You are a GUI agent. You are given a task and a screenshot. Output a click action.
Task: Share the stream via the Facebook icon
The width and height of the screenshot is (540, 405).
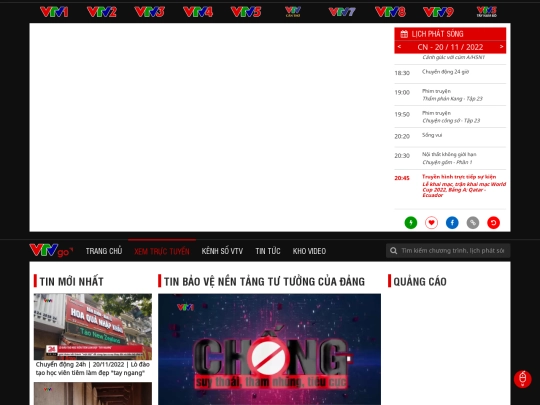pyautogui.click(x=452, y=222)
